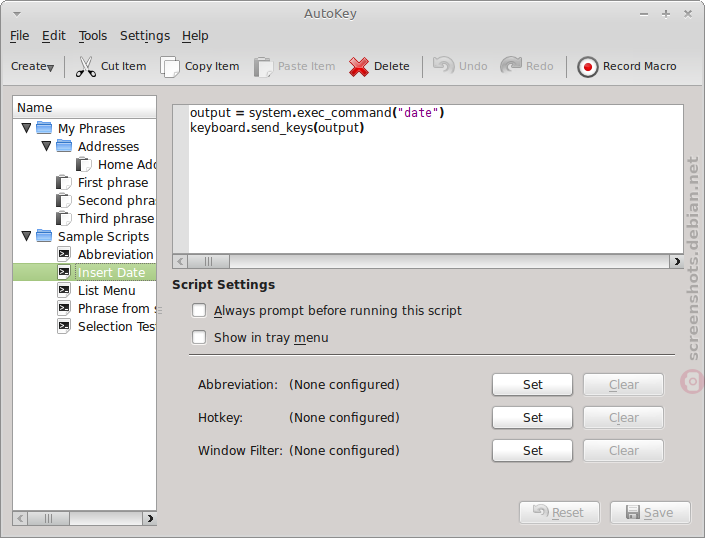Image resolution: width=705 pixels, height=538 pixels.
Task: Click the code editor scroll left arrow
Action: click(x=180, y=261)
